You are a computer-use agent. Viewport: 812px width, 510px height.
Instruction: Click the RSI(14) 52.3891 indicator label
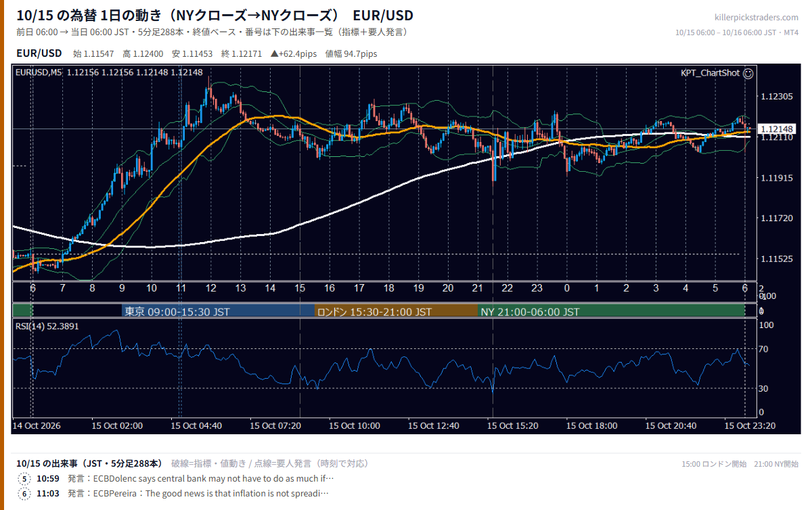coord(47,326)
